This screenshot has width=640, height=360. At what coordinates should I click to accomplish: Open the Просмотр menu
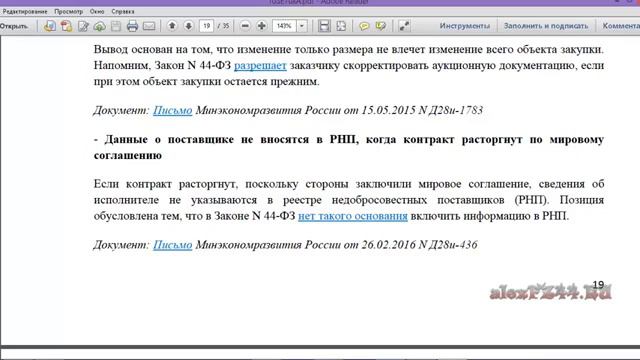click(69, 11)
